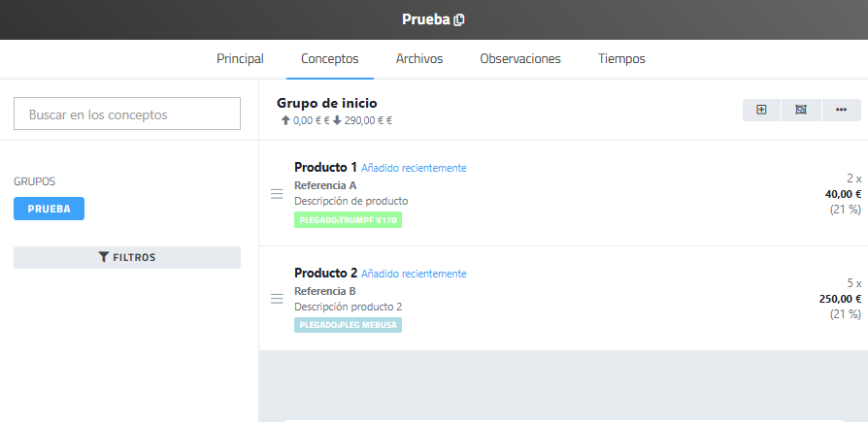The image size is (868, 422).
Task: Click the plus-square add concept icon
Action: (x=761, y=110)
